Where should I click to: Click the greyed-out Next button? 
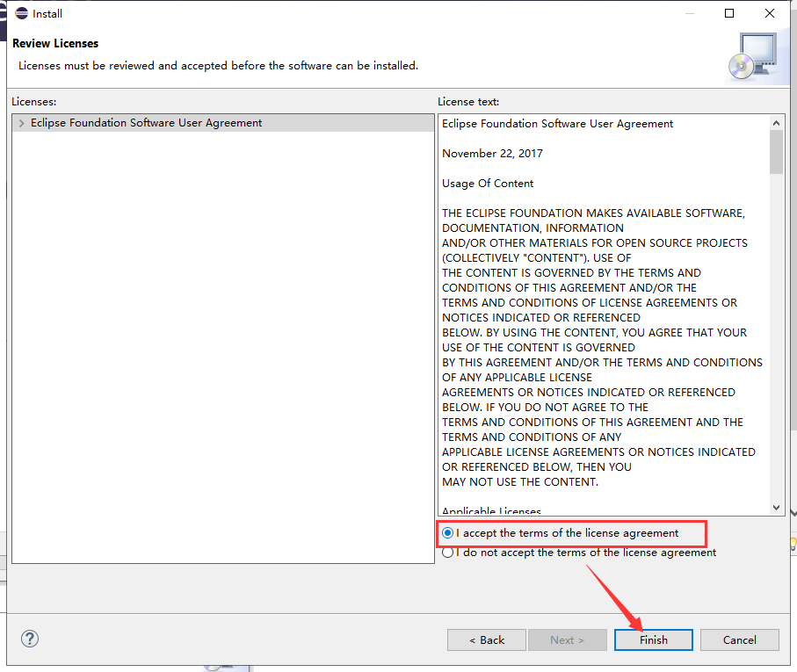pos(567,639)
